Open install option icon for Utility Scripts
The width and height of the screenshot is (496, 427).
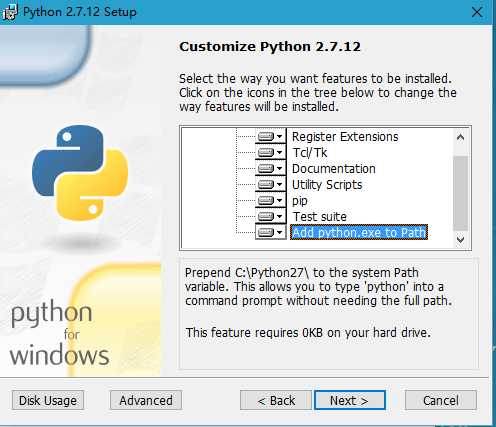pos(271,184)
